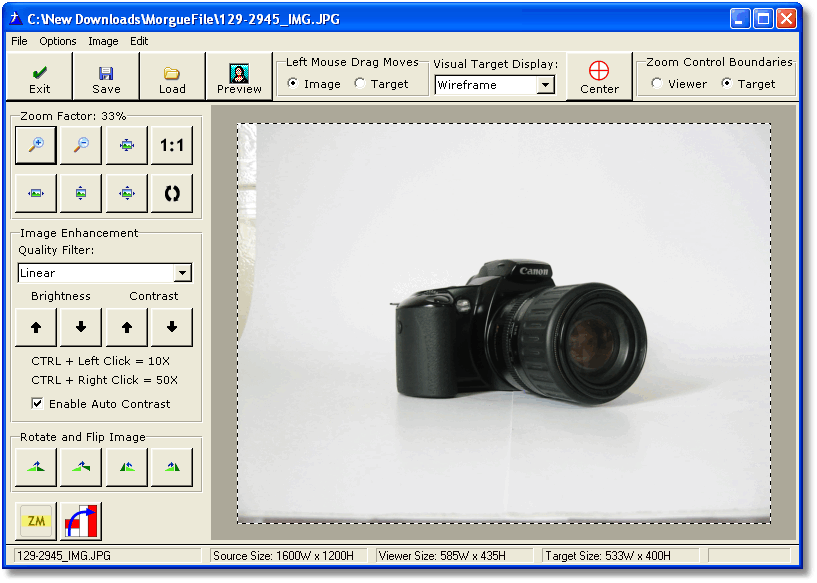Click the Visual Target Display: label
This screenshot has height=583, width=817.
[496, 64]
